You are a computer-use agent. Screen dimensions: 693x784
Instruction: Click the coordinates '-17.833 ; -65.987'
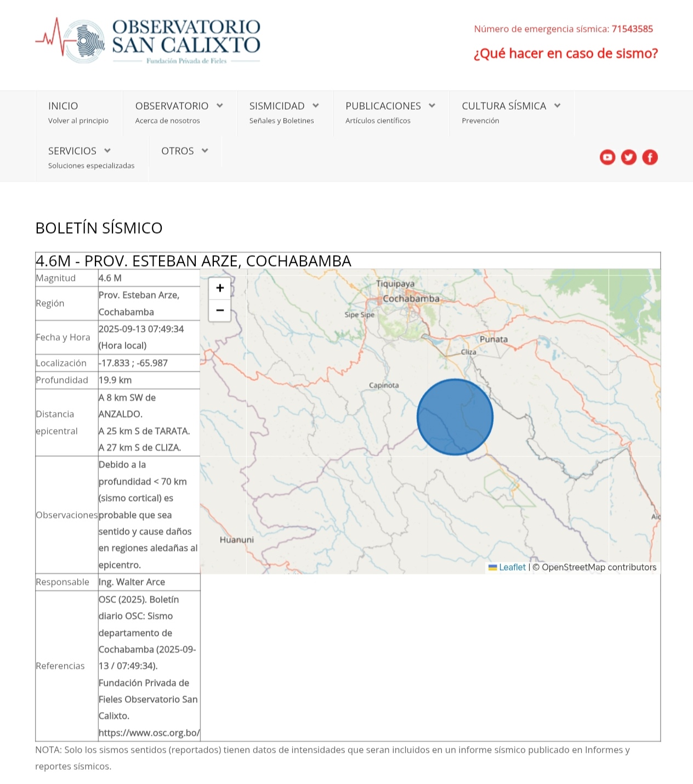(x=133, y=363)
